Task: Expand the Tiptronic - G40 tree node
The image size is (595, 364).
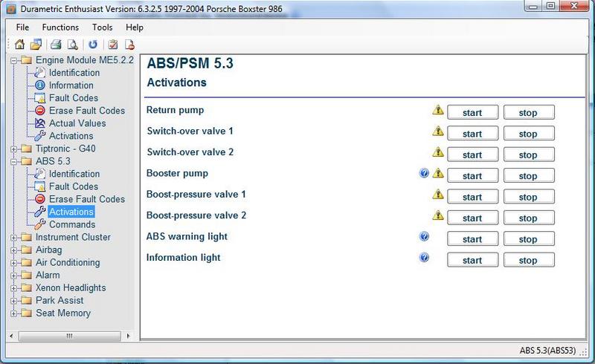Action: [x=13, y=149]
